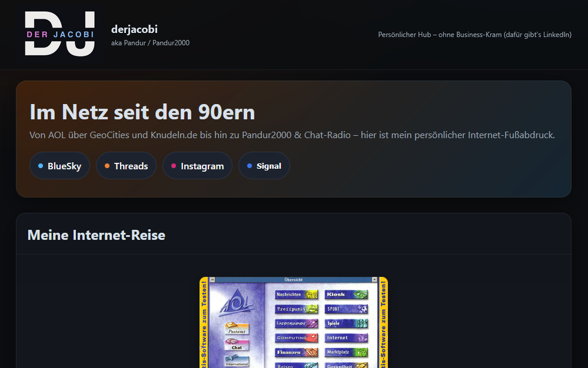Open the Signal contact link
Viewport: 588px width, 368px height.
click(264, 166)
